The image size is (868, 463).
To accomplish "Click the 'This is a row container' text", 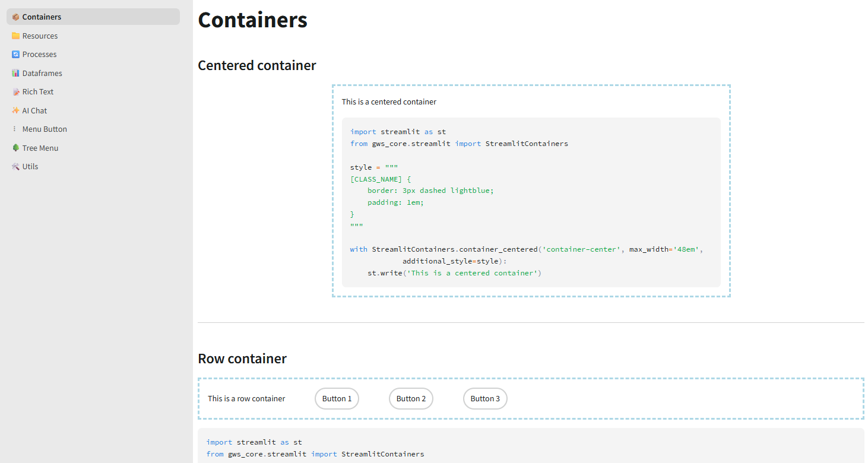I will coord(246,399).
